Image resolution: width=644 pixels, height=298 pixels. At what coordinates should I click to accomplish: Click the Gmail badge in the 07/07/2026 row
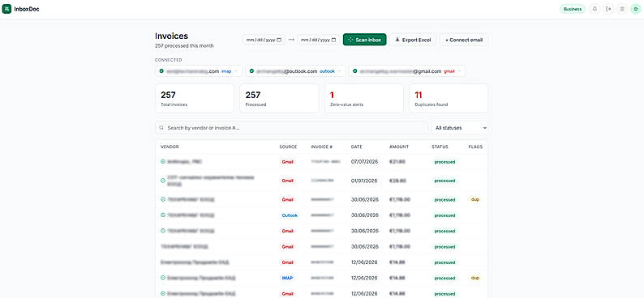tap(287, 162)
